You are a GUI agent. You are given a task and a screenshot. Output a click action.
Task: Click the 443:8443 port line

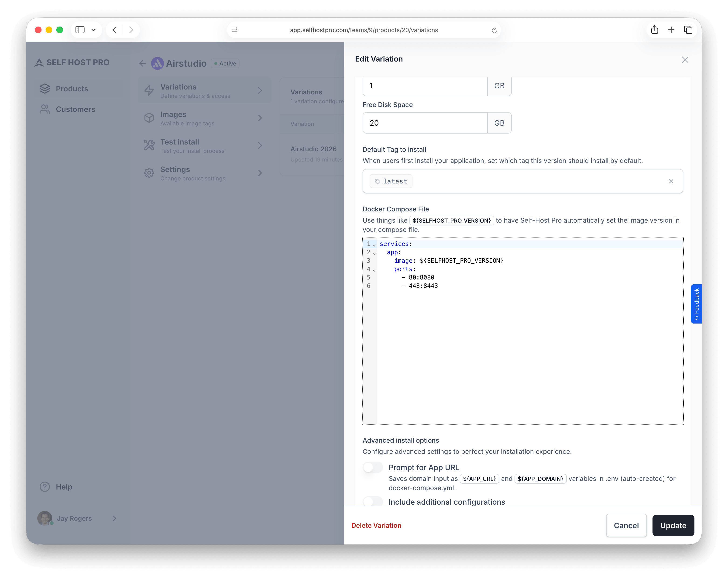pos(420,286)
